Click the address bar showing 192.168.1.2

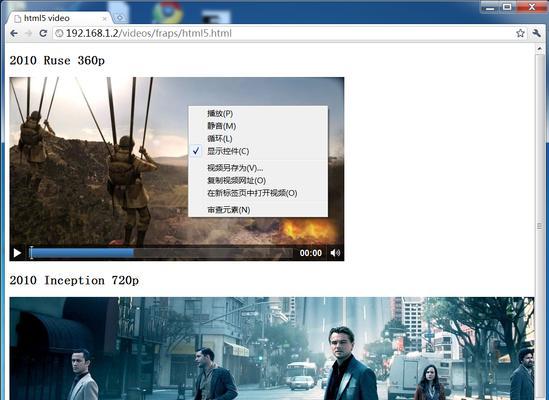pos(284,34)
